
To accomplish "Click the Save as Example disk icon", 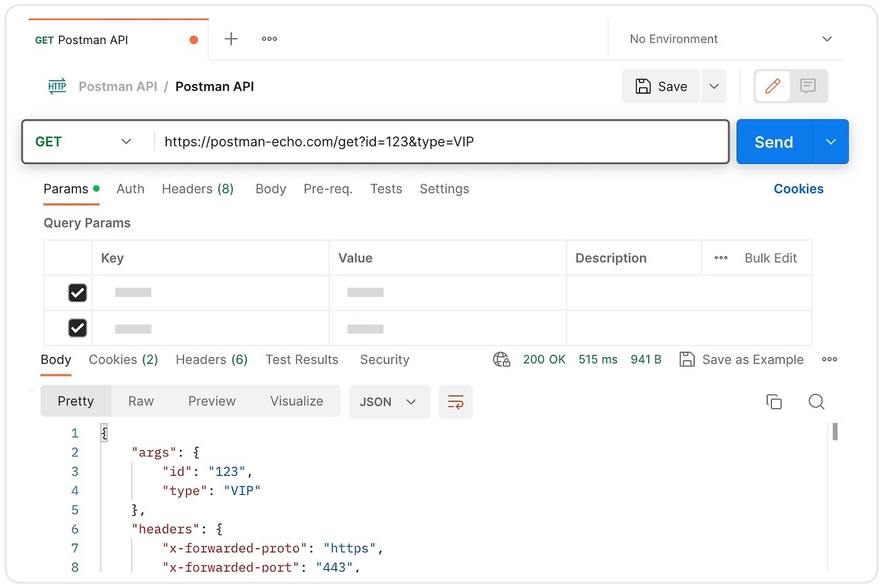I will 687,359.
